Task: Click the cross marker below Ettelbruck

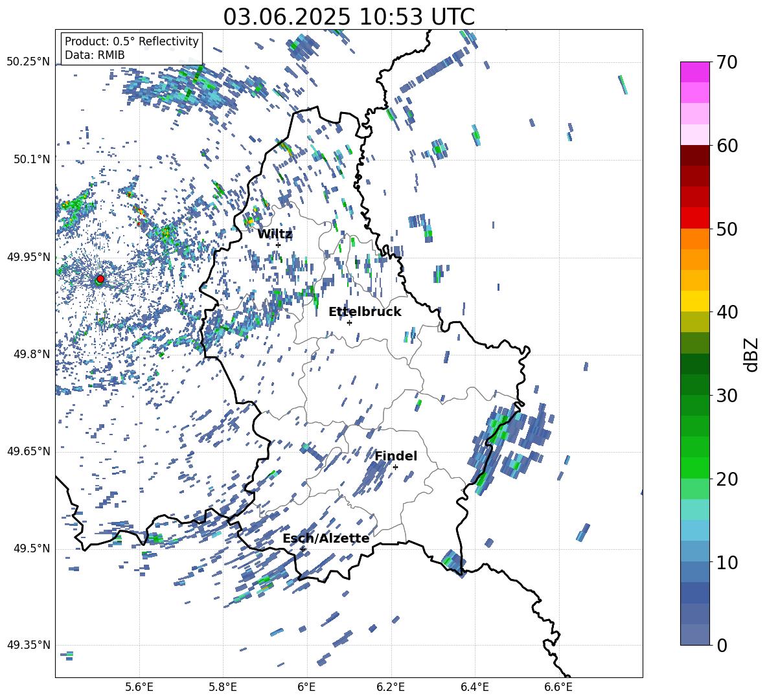Action: 349,322
